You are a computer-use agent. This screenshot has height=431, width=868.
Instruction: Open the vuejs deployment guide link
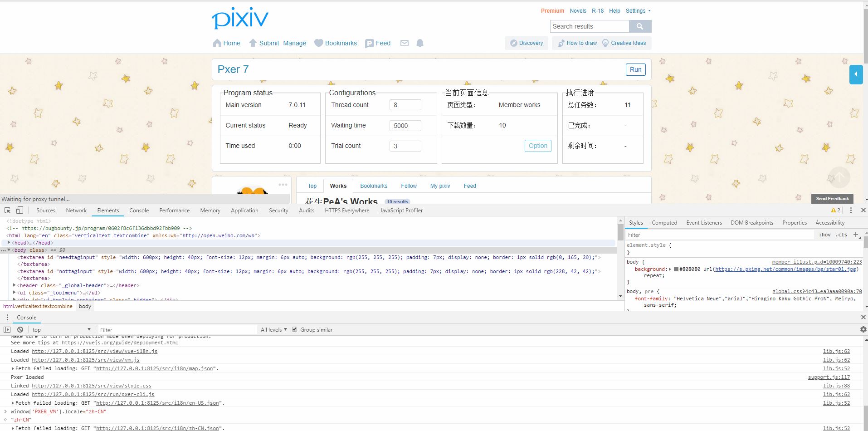(120, 343)
